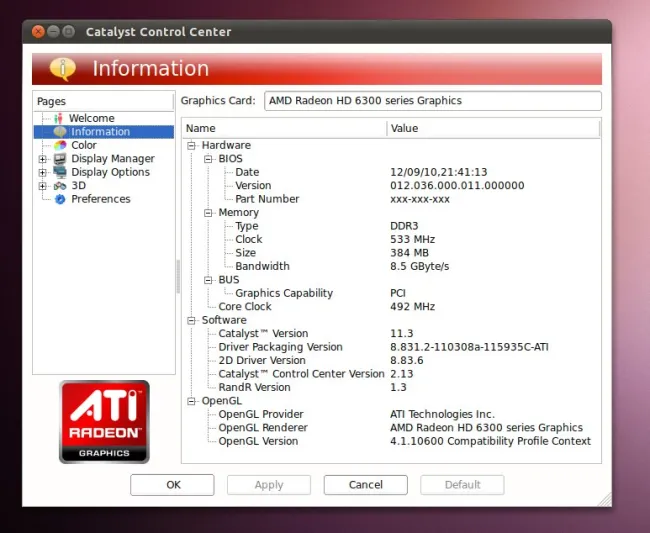
Task: Select the Catalyst Version row
Action: pyautogui.click(x=391, y=334)
